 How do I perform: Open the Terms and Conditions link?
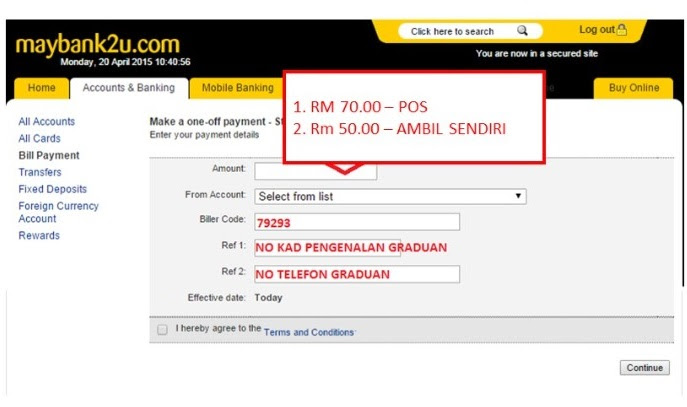[x=309, y=332]
